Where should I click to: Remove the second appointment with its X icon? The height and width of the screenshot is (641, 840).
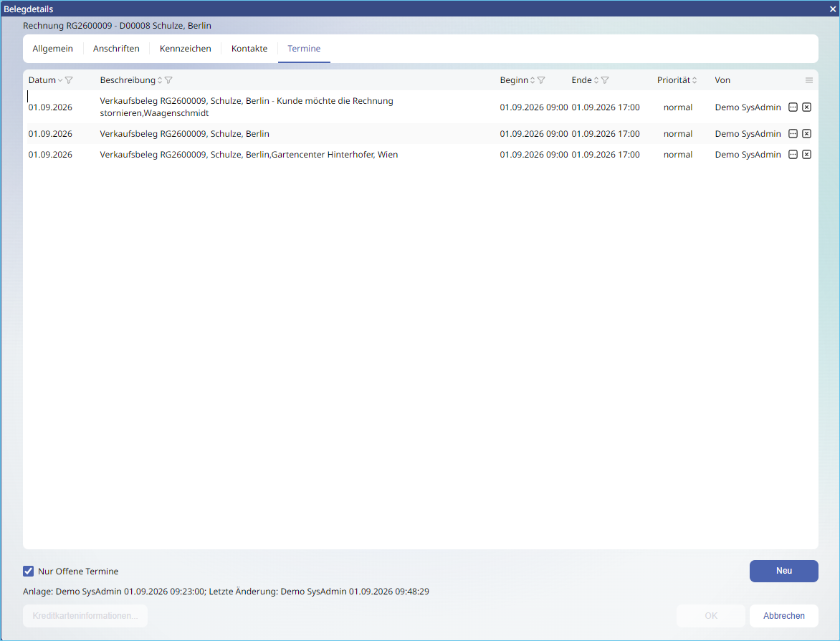click(806, 134)
